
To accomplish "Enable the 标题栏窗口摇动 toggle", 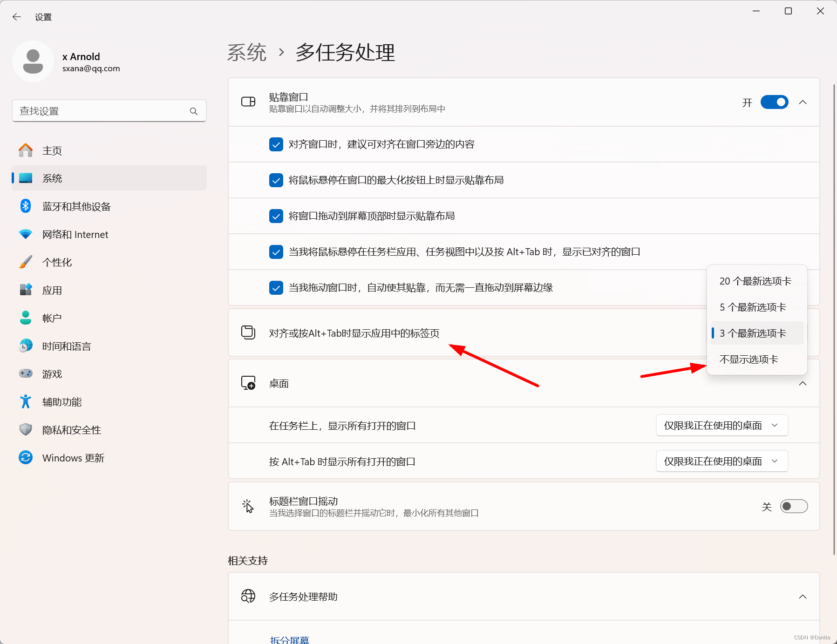I will point(794,506).
